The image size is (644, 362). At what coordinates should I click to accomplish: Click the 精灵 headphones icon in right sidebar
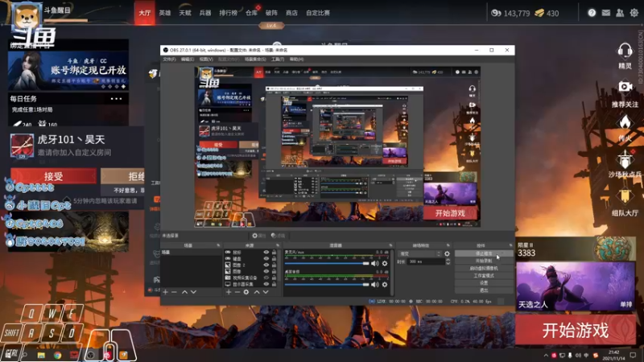tap(625, 51)
